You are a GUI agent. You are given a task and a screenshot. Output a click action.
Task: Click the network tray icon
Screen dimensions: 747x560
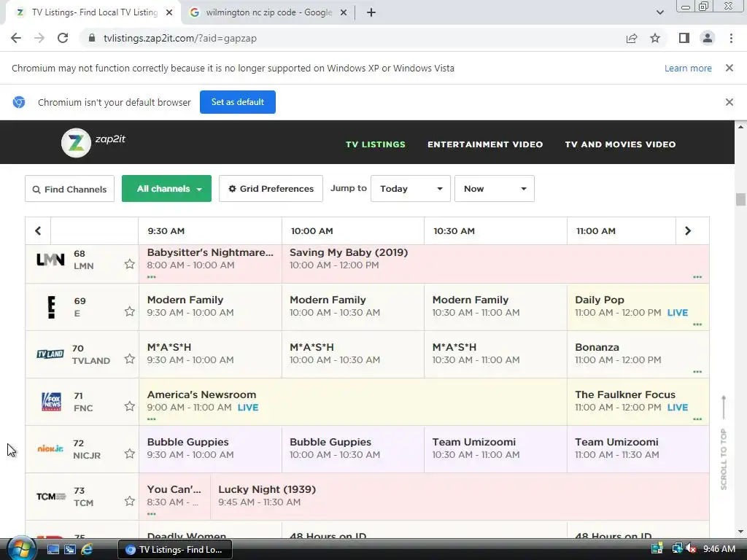676,548
